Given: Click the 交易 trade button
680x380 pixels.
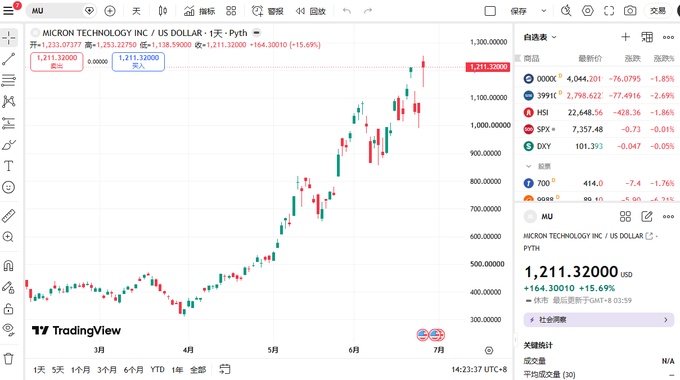Looking at the screenshot, I should pos(658,11).
